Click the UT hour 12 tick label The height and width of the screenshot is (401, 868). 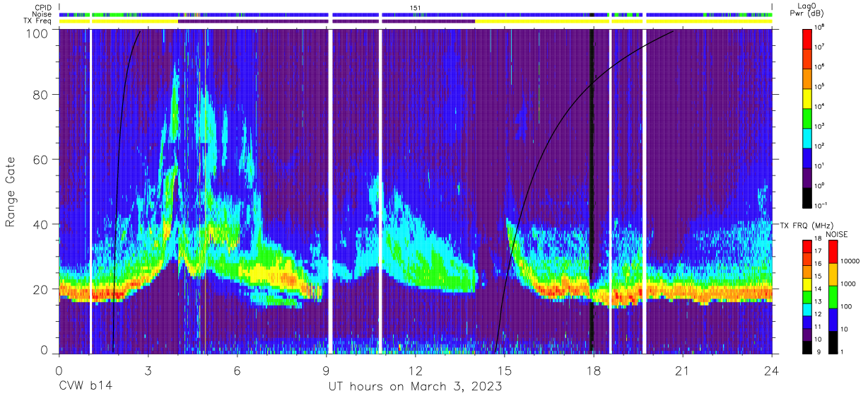[x=416, y=370]
